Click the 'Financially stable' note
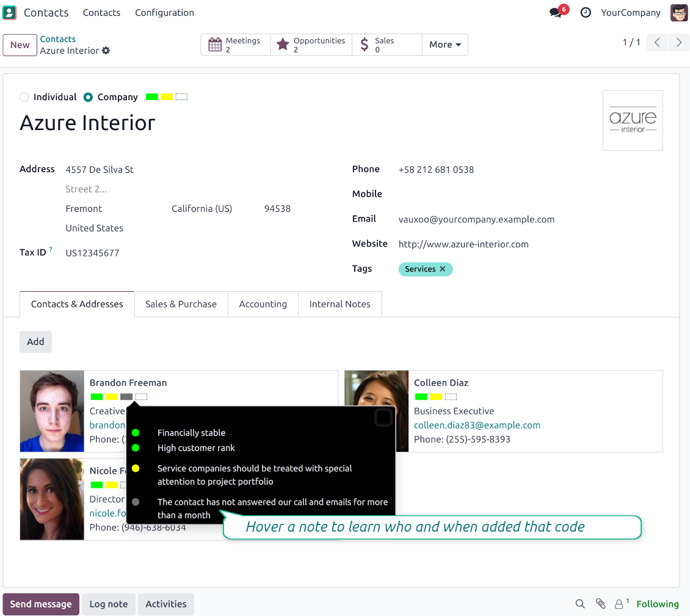 coord(191,433)
